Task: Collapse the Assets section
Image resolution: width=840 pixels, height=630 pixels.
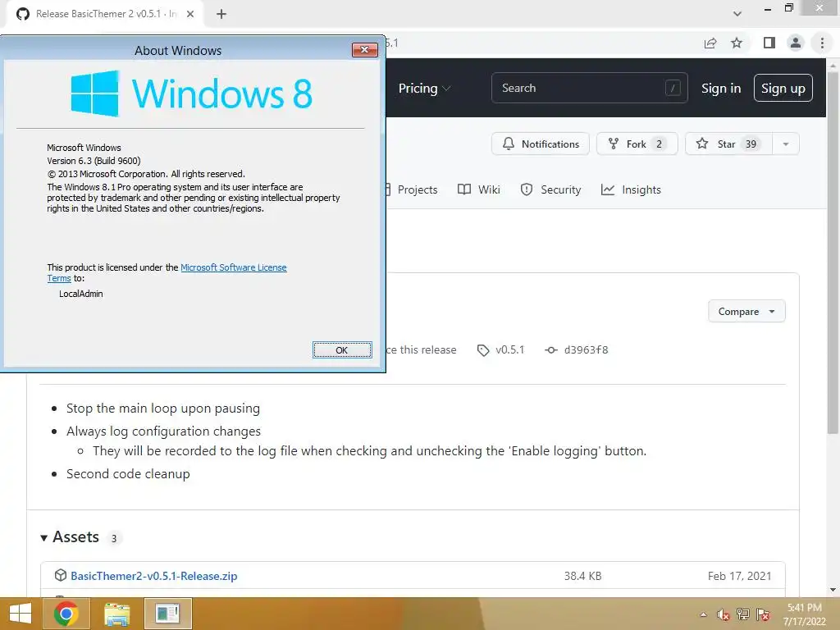Action: 71,537
